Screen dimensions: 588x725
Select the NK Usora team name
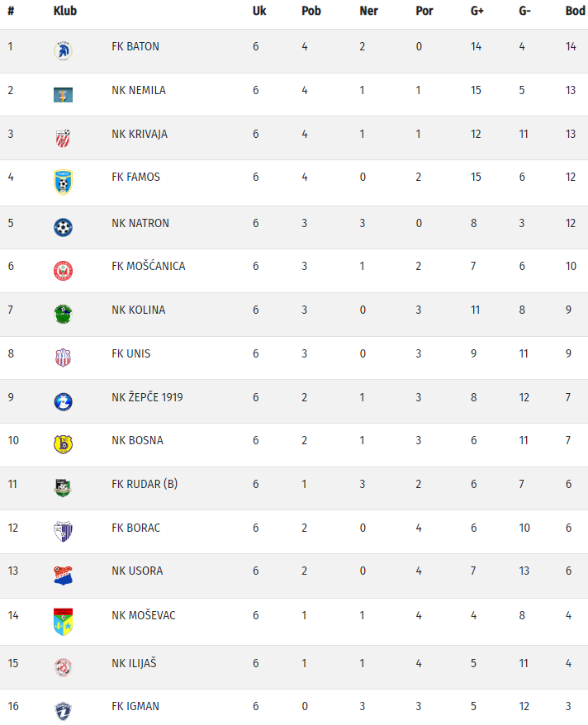tap(137, 571)
